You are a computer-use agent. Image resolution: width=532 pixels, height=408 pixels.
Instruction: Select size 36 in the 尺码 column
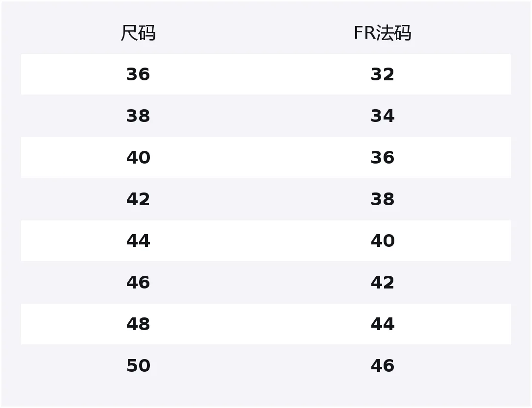[138, 74]
